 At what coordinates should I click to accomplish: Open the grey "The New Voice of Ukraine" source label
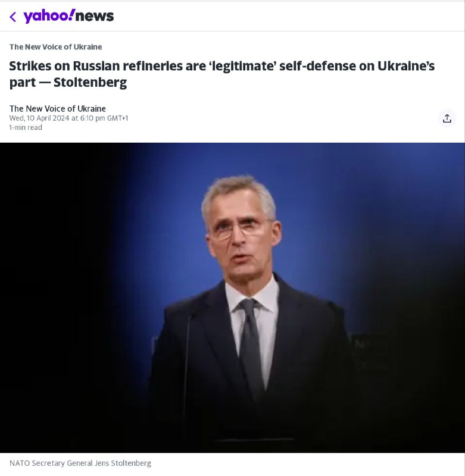coord(55,47)
